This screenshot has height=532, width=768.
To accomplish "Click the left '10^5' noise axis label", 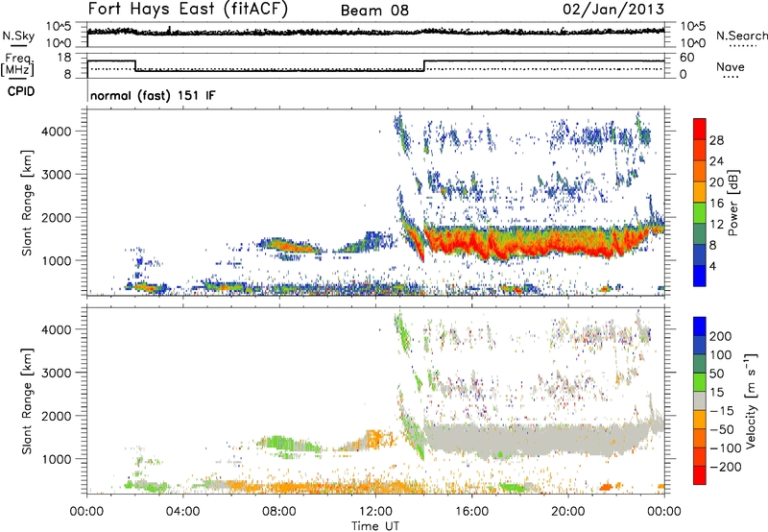I will (59, 27).
